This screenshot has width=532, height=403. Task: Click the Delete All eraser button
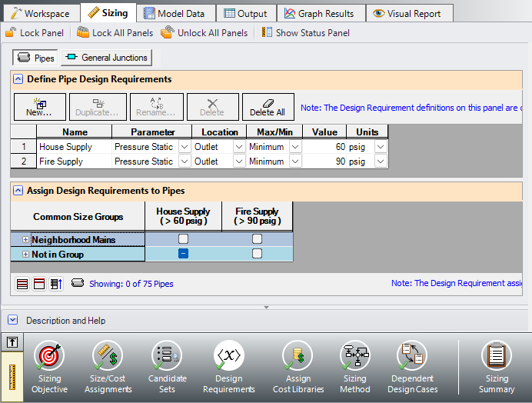[268, 107]
